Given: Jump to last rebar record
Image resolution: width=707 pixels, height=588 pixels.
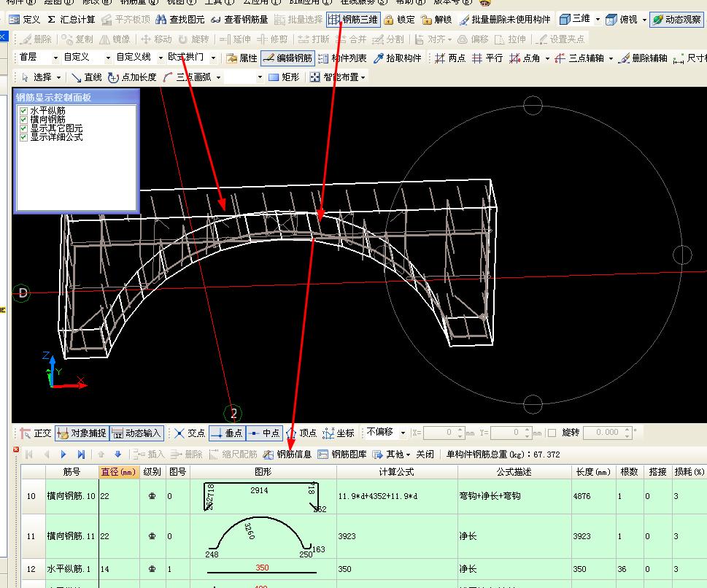Looking at the screenshot, I should click(81, 454).
